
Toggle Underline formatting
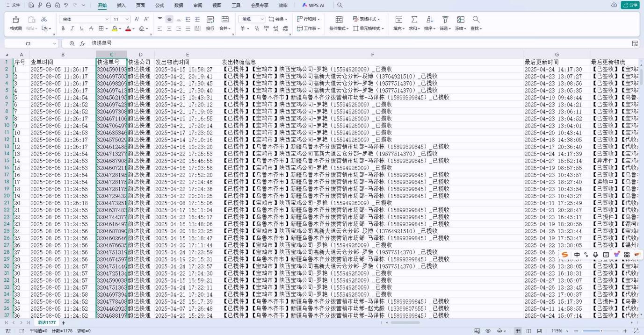click(x=82, y=29)
